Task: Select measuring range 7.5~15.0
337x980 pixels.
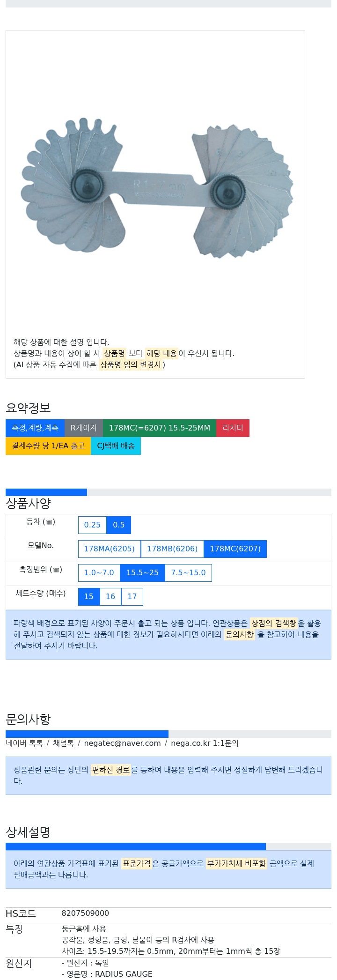Action: tap(189, 573)
